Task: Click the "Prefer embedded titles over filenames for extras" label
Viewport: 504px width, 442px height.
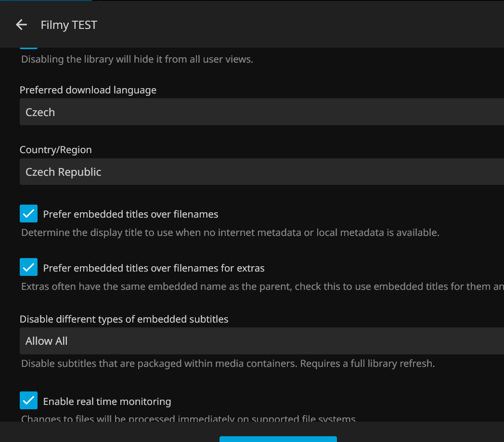Action: [x=154, y=268]
